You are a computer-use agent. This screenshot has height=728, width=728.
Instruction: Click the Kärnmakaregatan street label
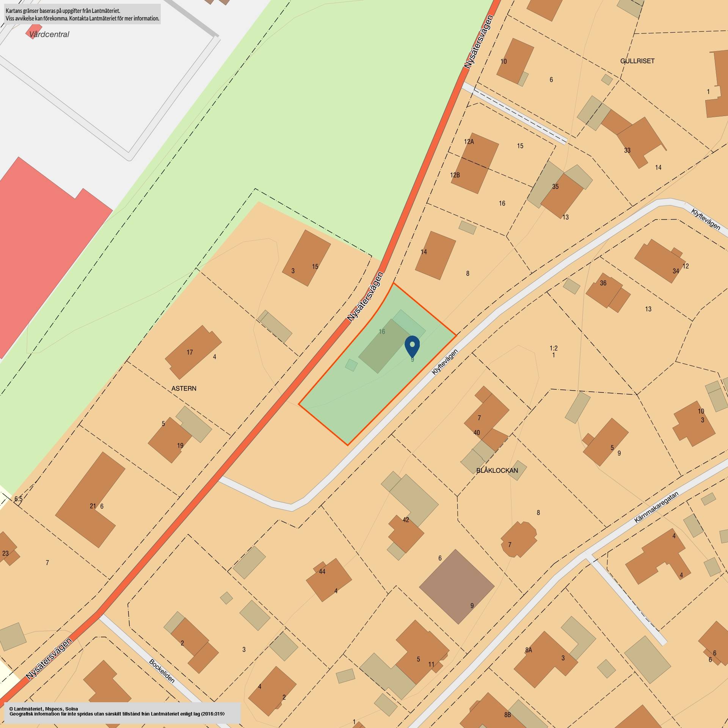point(656,508)
